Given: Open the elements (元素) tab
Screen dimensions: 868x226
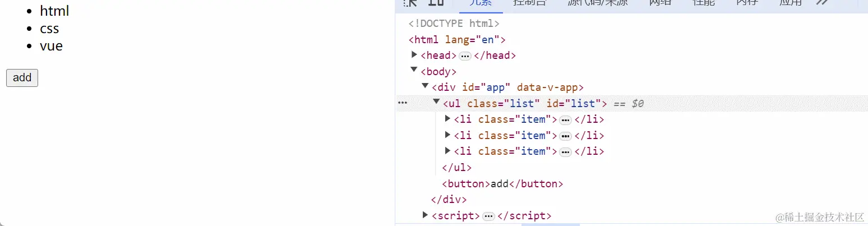Looking at the screenshot, I should [481, 3].
